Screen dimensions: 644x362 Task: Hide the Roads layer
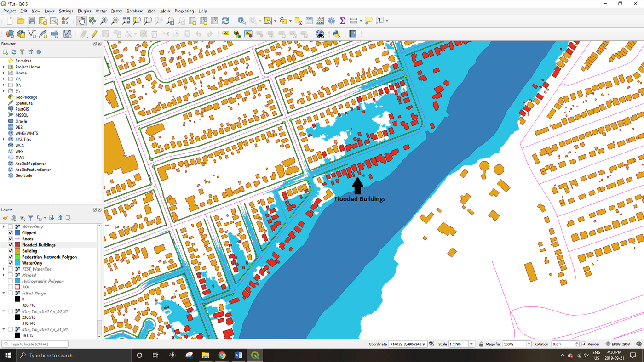coord(11,239)
